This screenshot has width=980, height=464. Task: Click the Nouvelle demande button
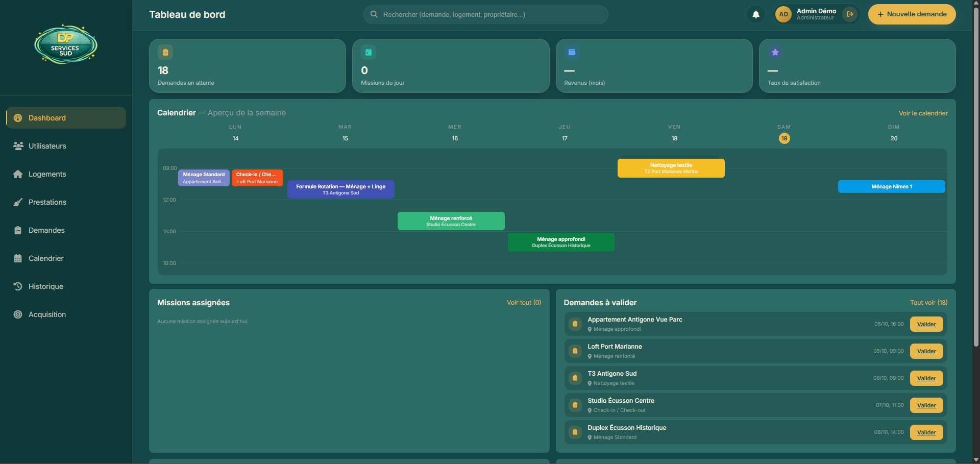point(912,14)
